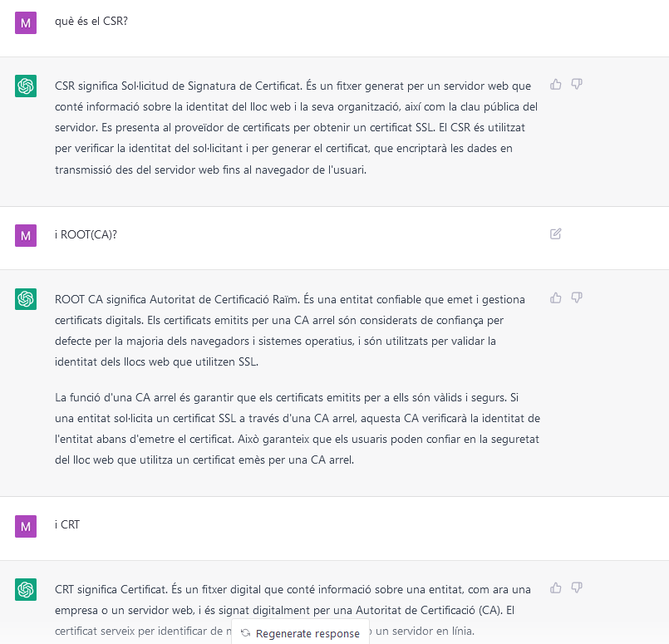
Task: Give thumbs up to the CRT answer
Action: point(556,587)
